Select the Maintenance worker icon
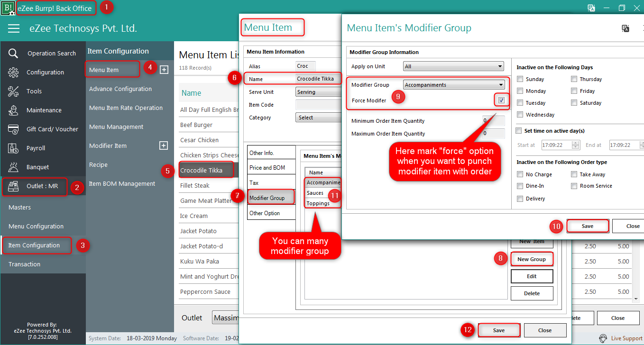Viewport: 644px width, 345px height. pyautogui.click(x=13, y=110)
